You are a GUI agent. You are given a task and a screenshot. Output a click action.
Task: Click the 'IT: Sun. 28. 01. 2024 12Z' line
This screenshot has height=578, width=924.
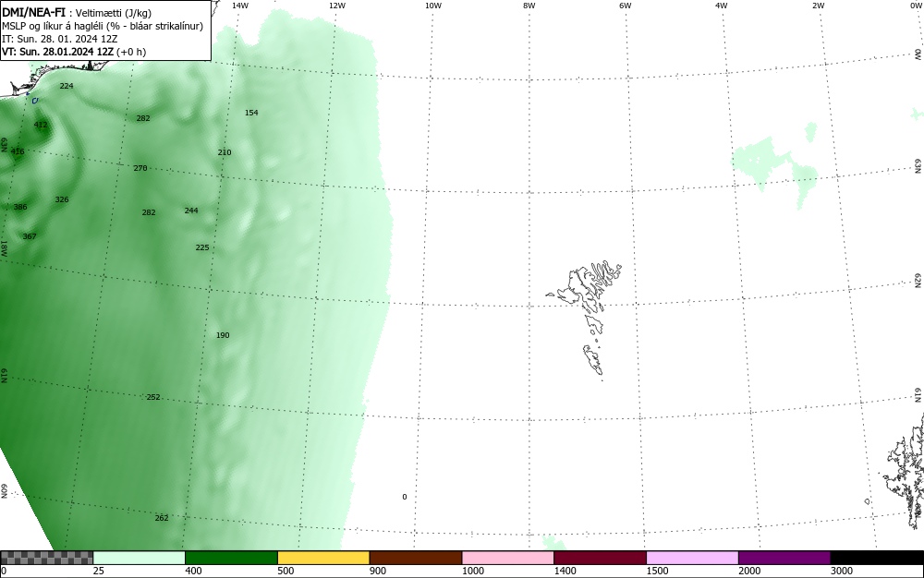59,39
